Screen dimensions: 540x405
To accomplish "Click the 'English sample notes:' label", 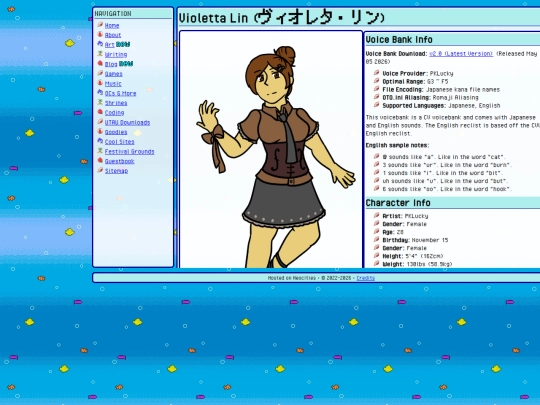I will click(397, 145).
